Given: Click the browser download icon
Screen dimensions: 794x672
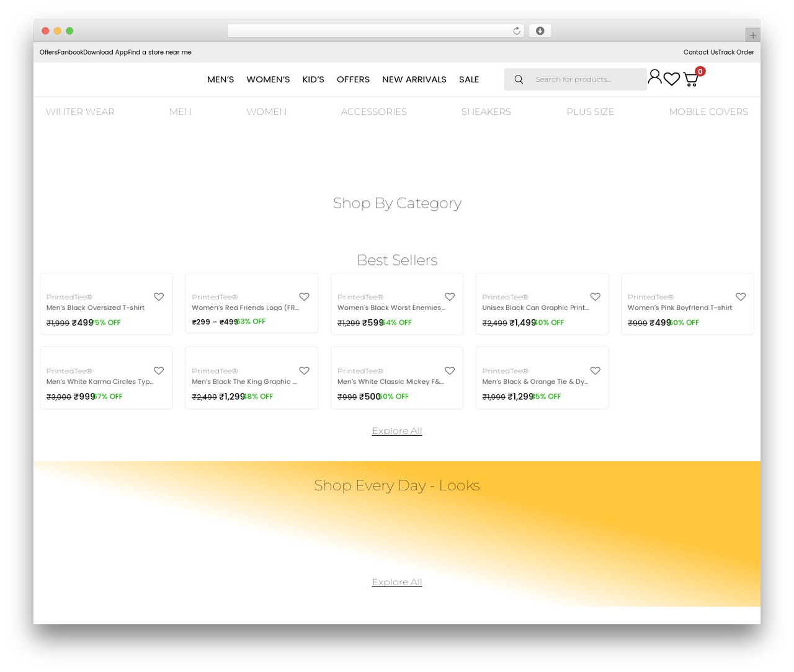Looking at the screenshot, I should [540, 31].
